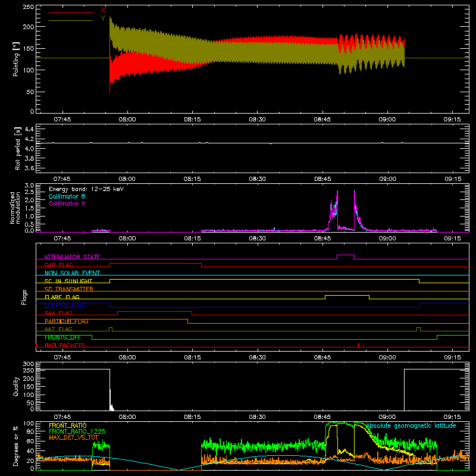The height and width of the screenshot is (476, 476).
Task: Click the Collimator 9 legend entry
Action: click(67, 203)
